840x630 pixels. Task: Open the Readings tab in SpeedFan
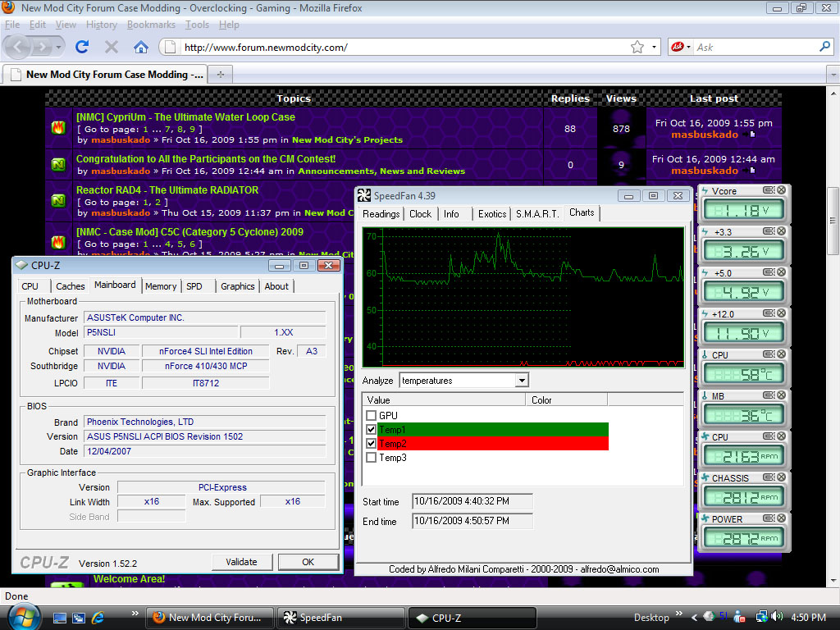coord(381,214)
